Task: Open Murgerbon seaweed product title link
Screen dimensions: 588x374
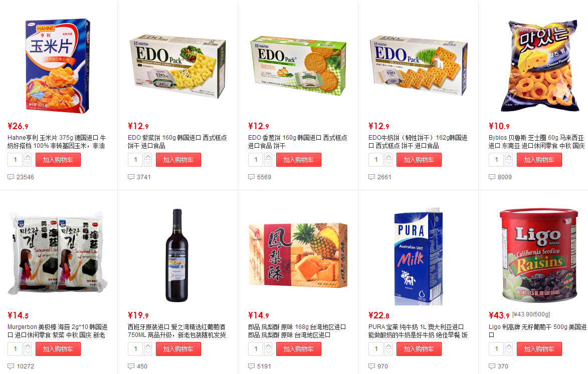Action: click(57, 331)
